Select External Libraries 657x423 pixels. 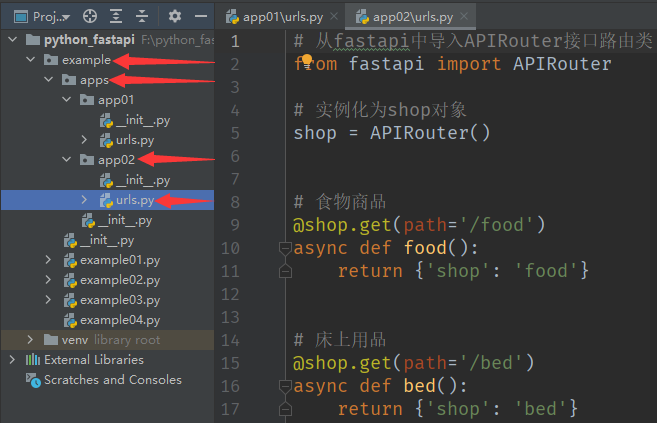pyautogui.click(x=94, y=360)
